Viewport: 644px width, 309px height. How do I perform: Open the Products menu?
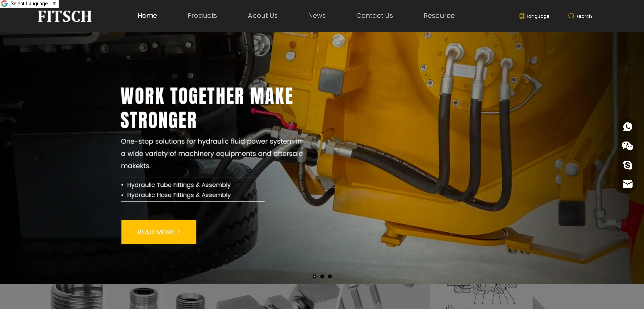(202, 16)
